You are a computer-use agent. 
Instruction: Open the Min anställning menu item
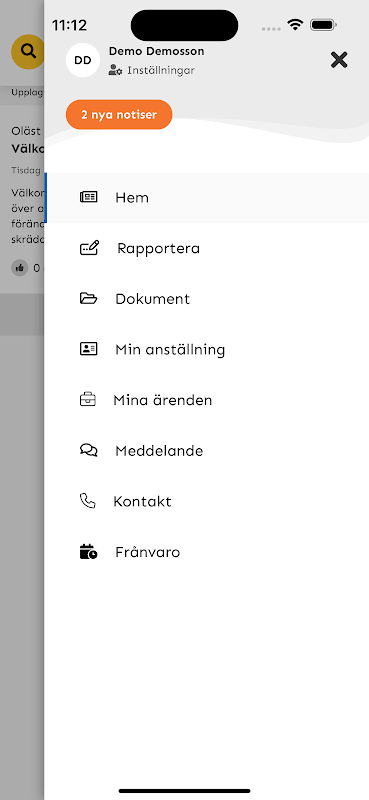pos(207,349)
